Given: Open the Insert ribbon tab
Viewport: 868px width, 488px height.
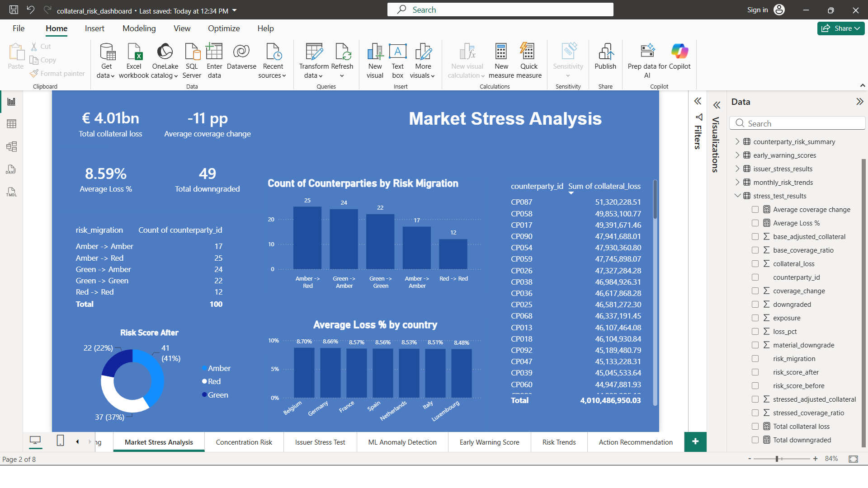Looking at the screenshot, I should [94, 28].
